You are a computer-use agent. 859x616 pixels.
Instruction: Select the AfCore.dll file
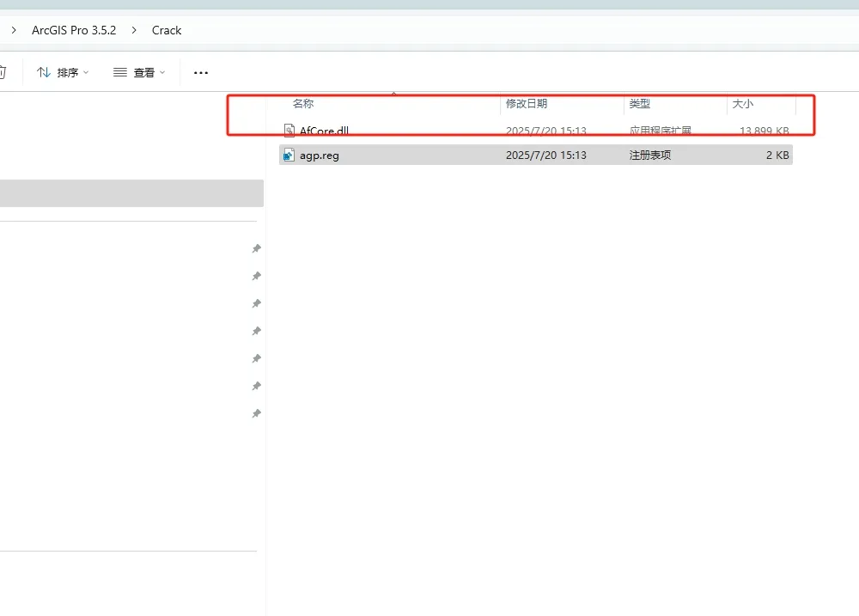536,131
